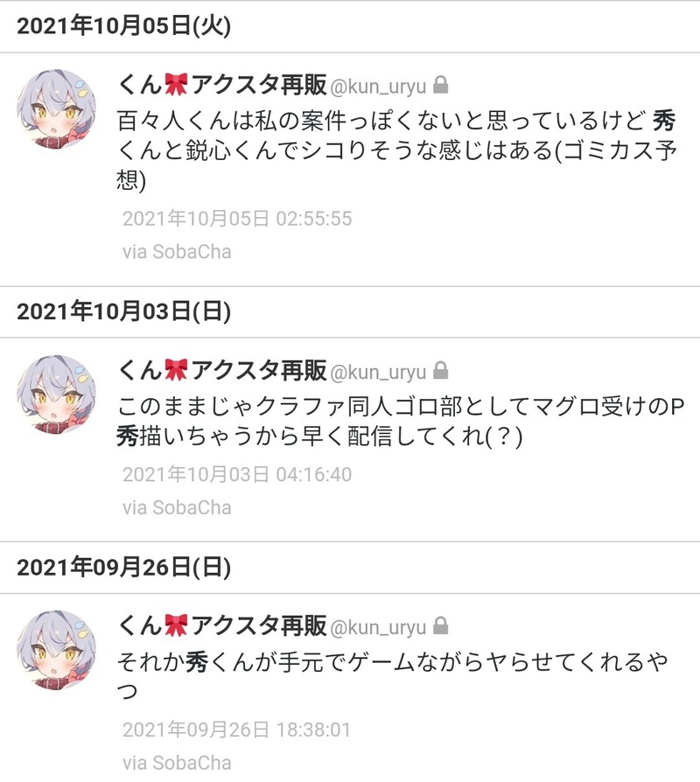Click via SobaCha under the second tweet
The height and width of the screenshot is (782, 700).
coord(177,507)
